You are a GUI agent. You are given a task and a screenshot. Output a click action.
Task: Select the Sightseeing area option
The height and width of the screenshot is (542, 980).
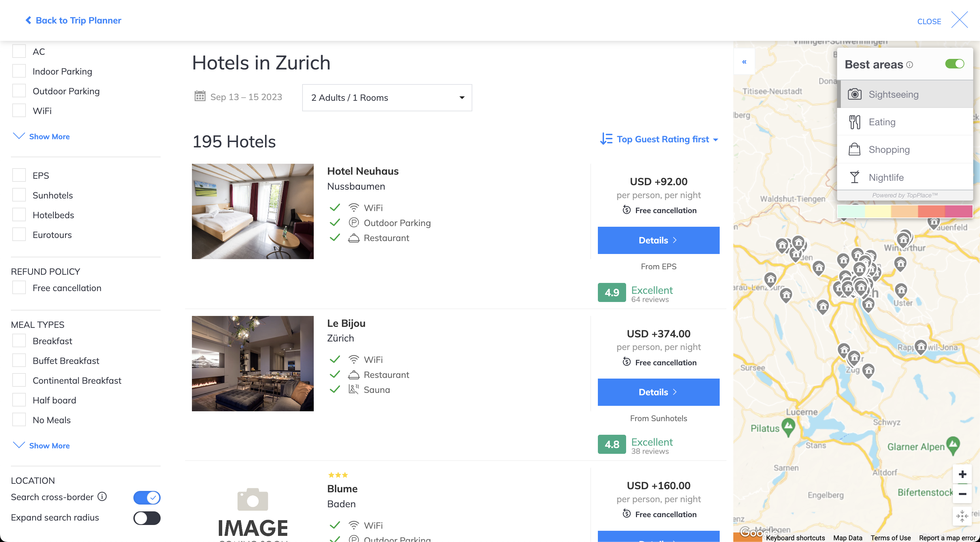click(x=905, y=94)
